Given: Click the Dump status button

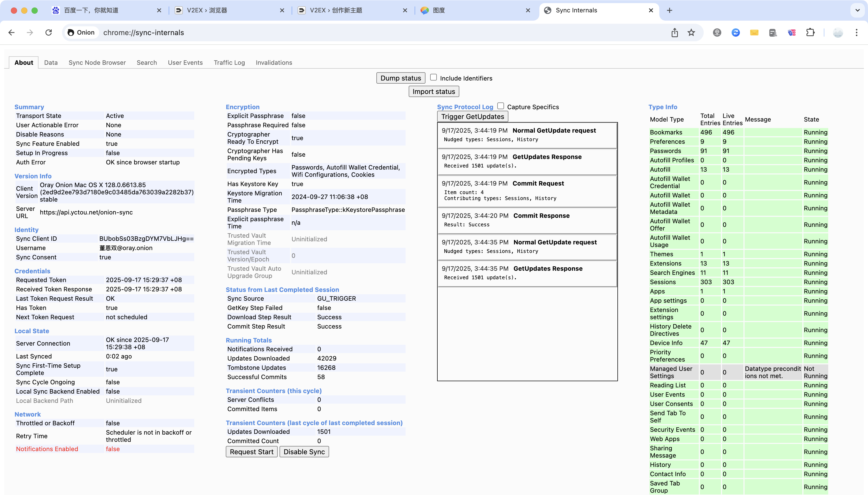Looking at the screenshot, I should point(400,78).
